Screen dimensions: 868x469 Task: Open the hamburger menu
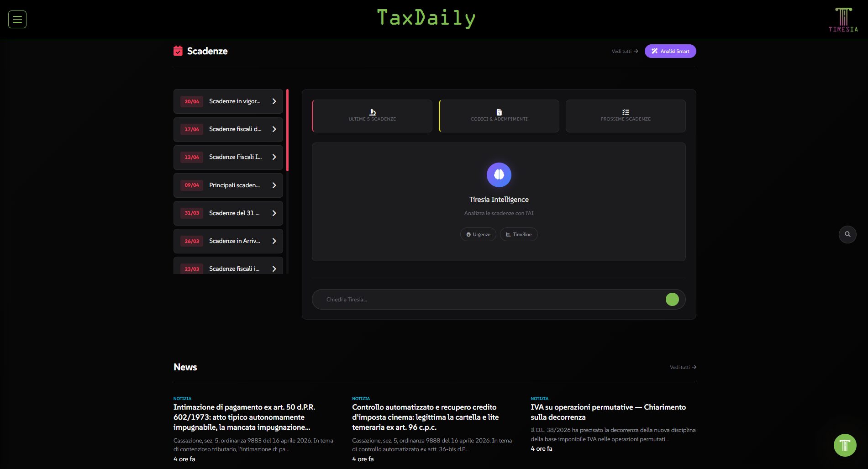pos(17,19)
